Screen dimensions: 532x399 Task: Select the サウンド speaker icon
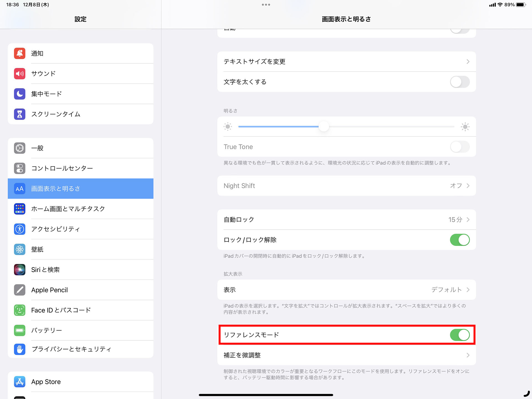pyautogui.click(x=19, y=73)
